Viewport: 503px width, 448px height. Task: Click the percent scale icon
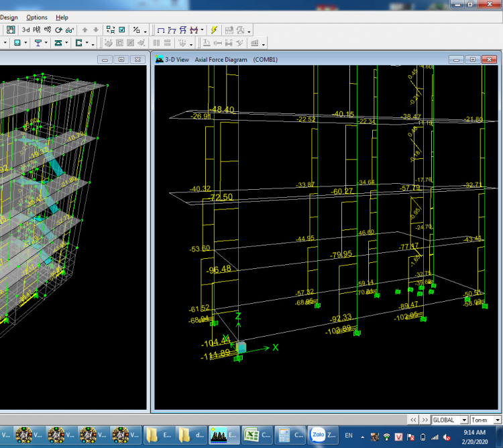click(x=136, y=30)
